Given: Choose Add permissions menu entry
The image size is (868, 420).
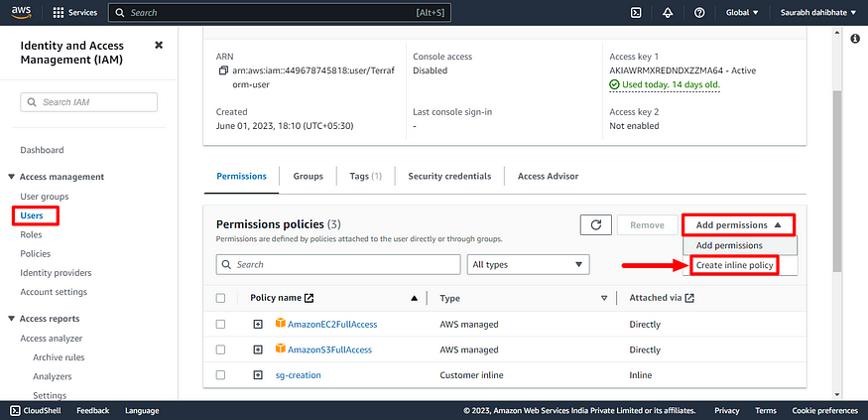Looking at the screenshot, I should click(x=740, y=245).
